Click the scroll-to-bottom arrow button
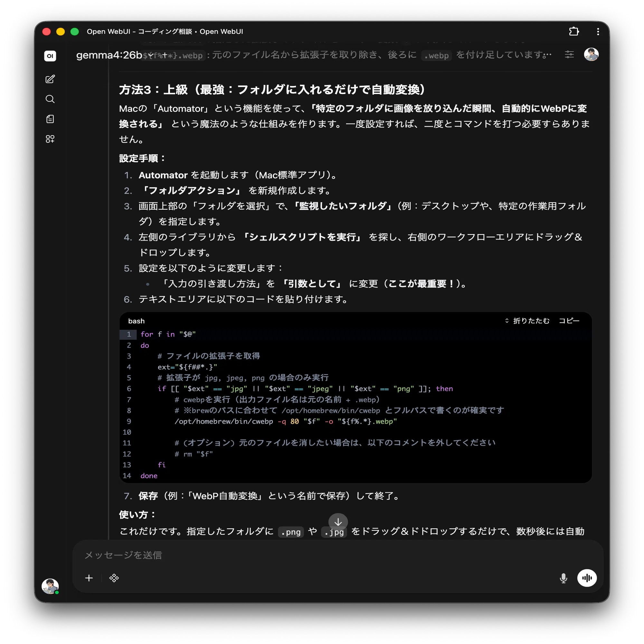This screenshot has height=644, width=644. (x=338, y=522)
